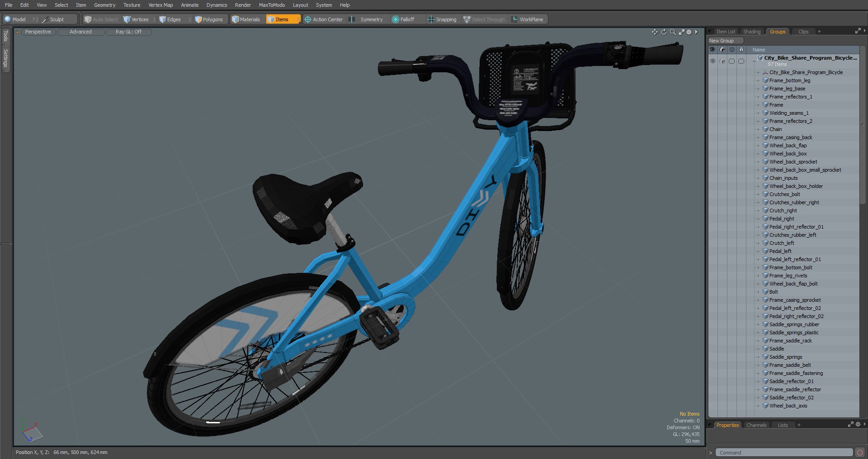This screenshot has width=868, height=459.
Task: Toggle first checkbox of bicycle group row
Action: (732, 61)
